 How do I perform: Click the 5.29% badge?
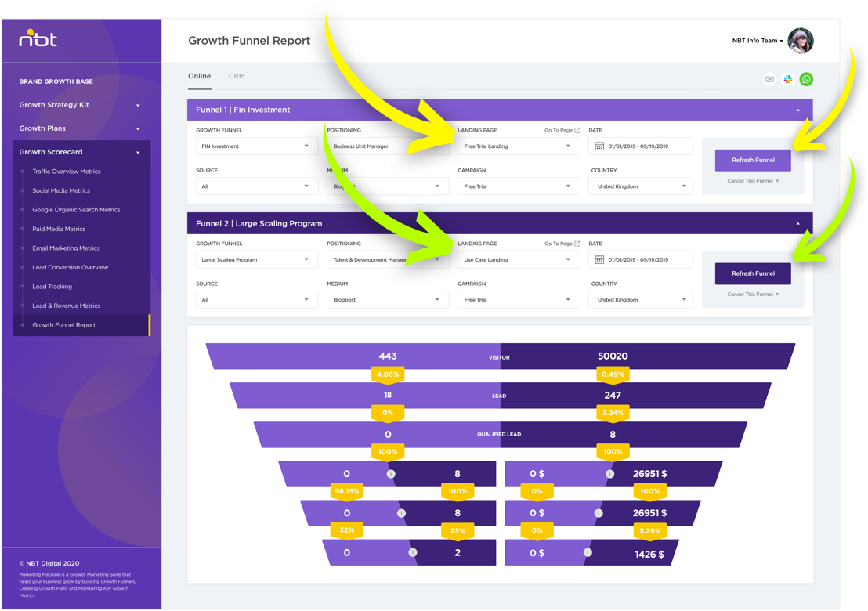point(650,531)
